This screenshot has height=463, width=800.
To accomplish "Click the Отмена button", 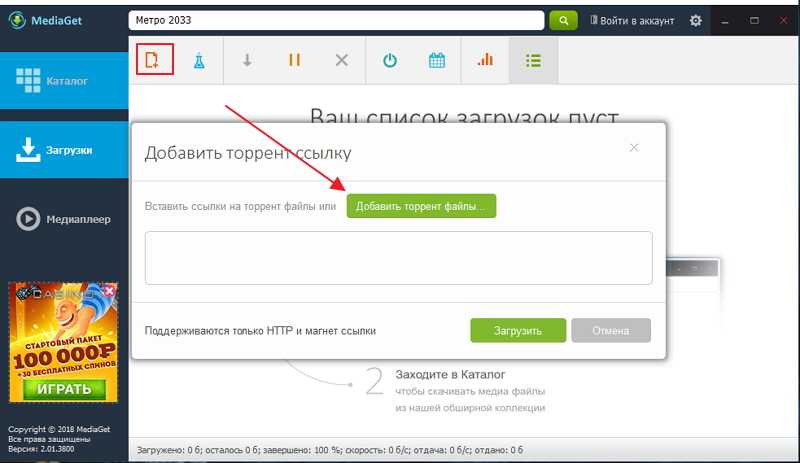I will coord(611,330).
